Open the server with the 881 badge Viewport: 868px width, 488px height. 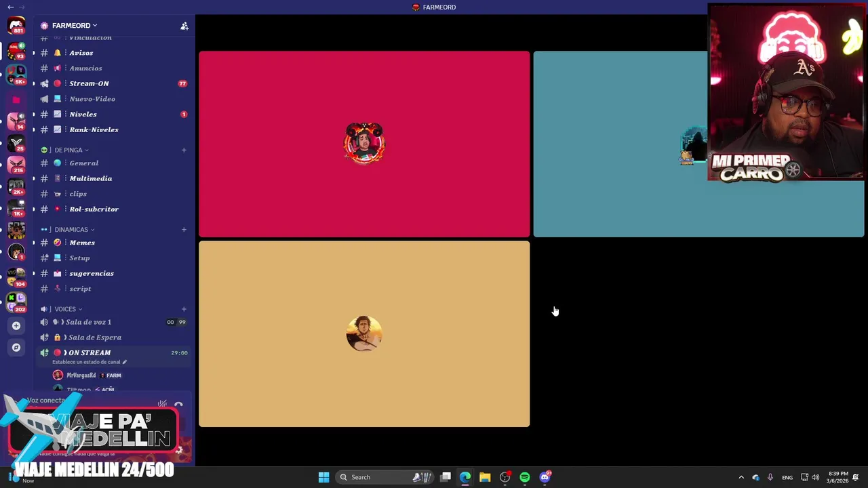coord(16,26)
